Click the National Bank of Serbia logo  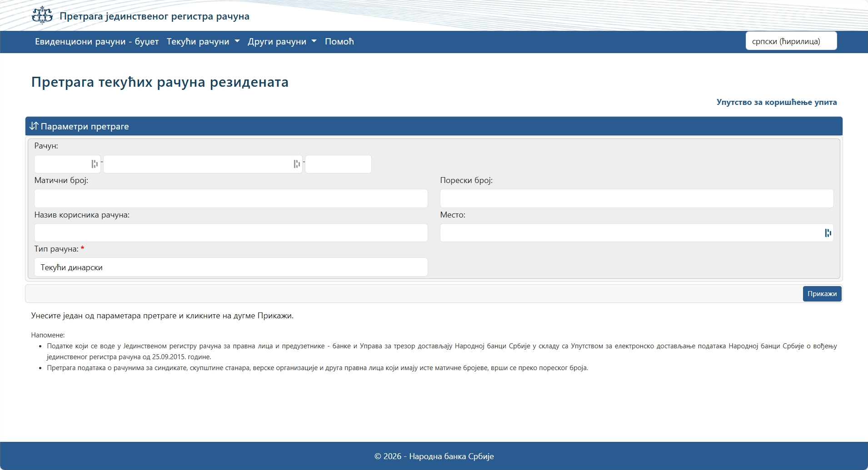point(42,15)
